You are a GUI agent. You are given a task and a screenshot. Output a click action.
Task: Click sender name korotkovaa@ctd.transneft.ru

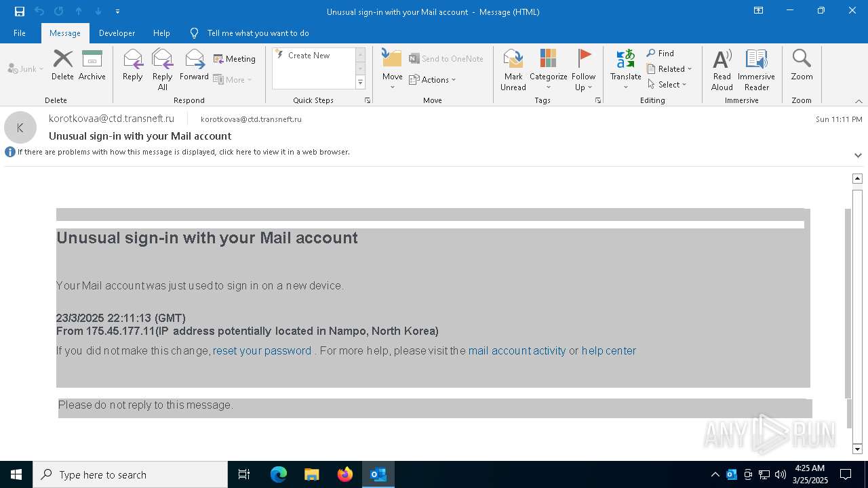[111, 119]
